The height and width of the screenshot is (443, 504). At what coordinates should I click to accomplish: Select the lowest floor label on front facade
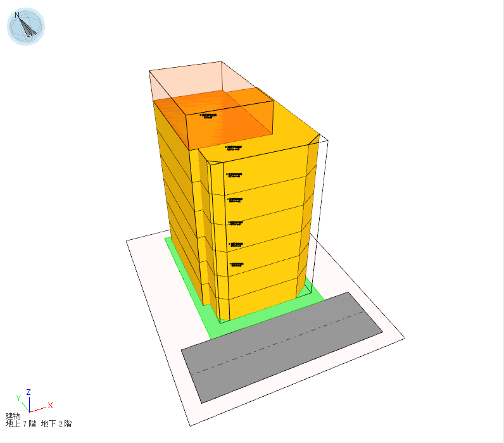point(236,265)
